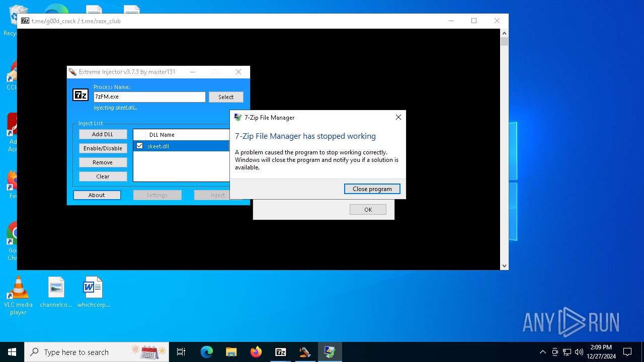Click Close program in 7-Zip crash dialog
Viewport: 644px width, 362px height.
372,189
